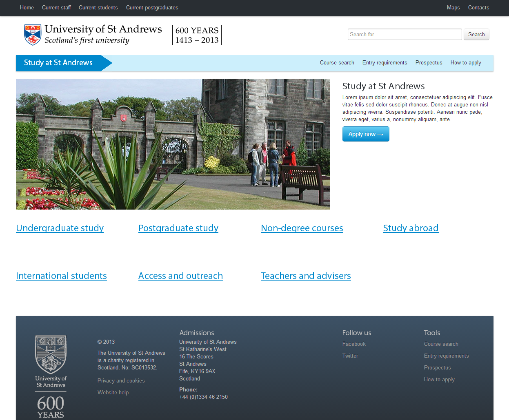Click the © 2013 text in footer

[x=106, y=342]
